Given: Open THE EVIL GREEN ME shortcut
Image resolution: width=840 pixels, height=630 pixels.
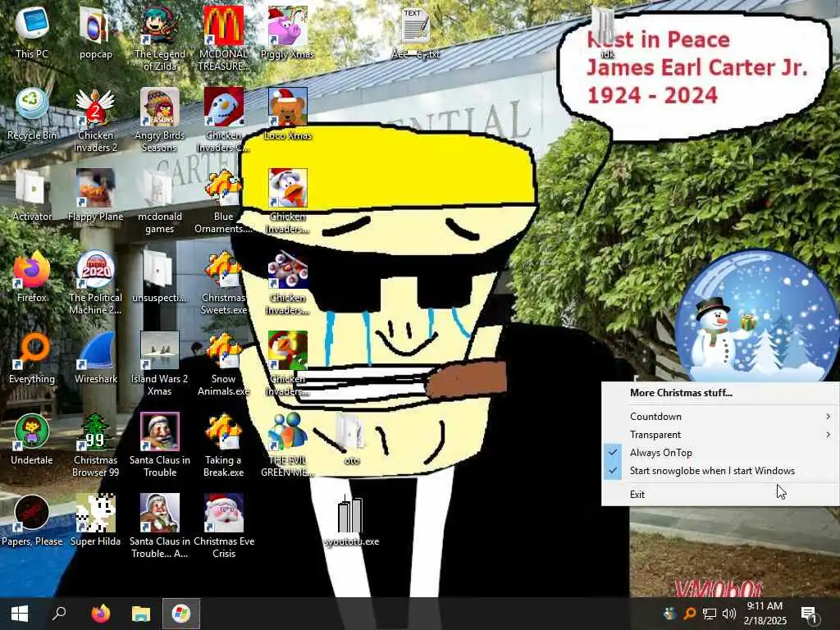Looking at the screenshot, I should (288, 445).
